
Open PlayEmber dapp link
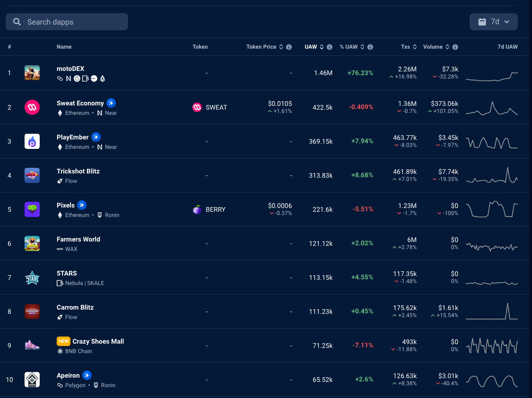73,137
